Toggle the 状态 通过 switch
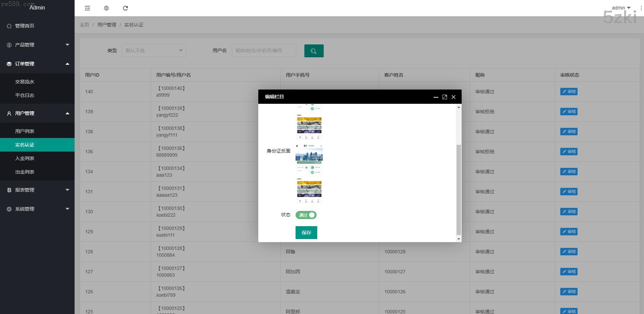Viewport: 644px width, 314px height. coord(306,215)
